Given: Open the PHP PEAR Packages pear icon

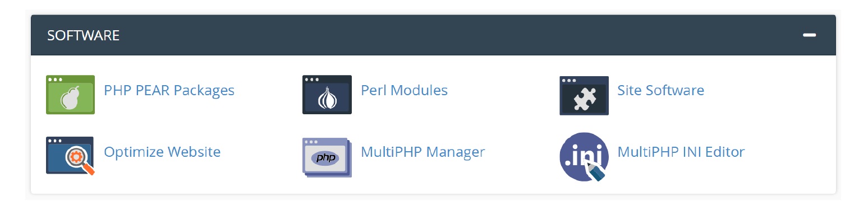Looking at the screenshot, I should [x=70, y=95].
